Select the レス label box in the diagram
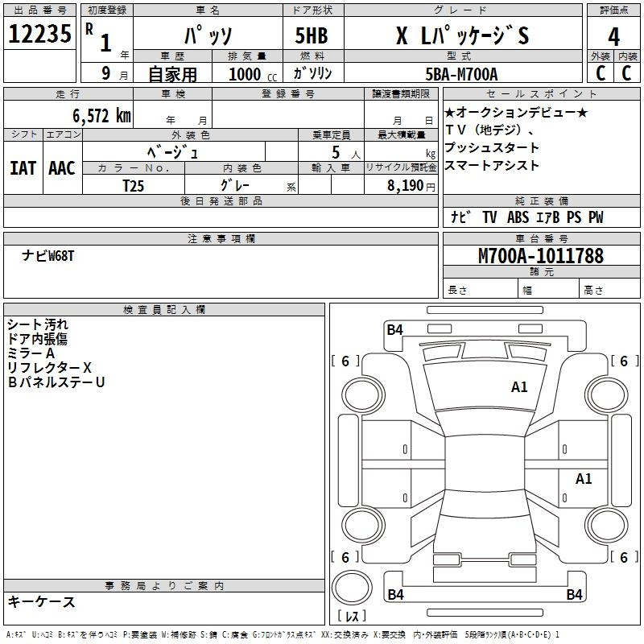 click(x=351, y=617)
